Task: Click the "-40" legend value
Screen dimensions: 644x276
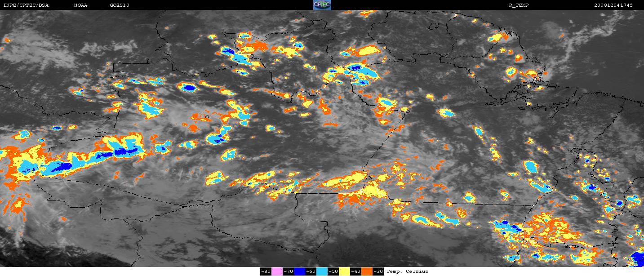Action: click(x=356, y=272)
